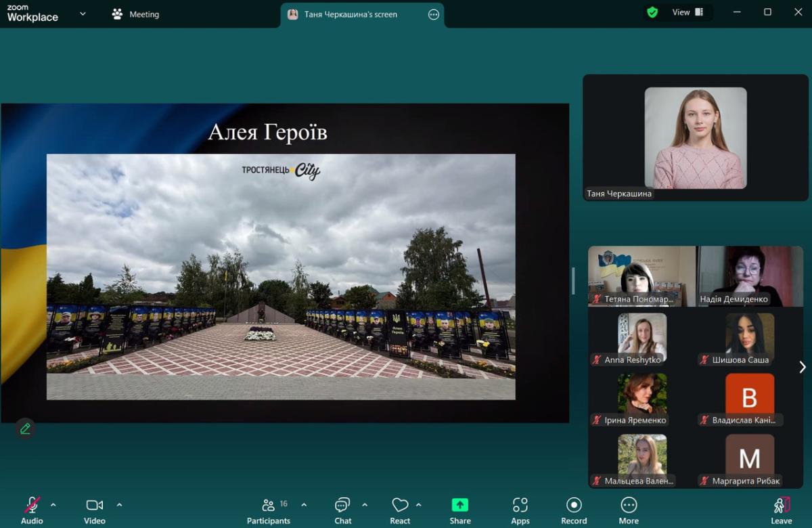Expand video options chevron beside Video

[x=119, y=504]
